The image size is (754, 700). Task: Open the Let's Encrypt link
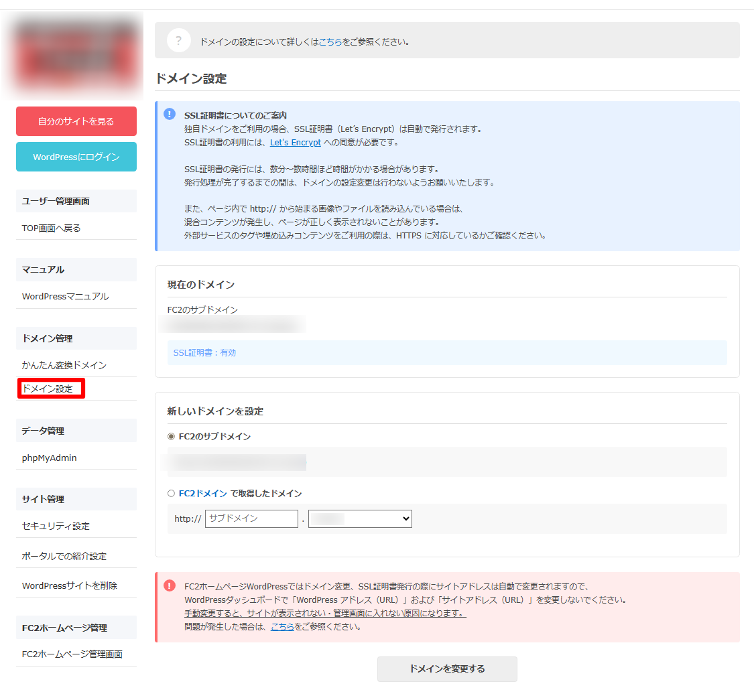(295, 143)
